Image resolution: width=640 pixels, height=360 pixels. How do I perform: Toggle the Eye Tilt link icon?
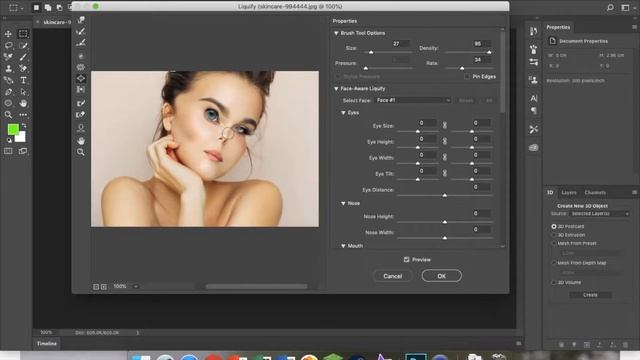445,173
